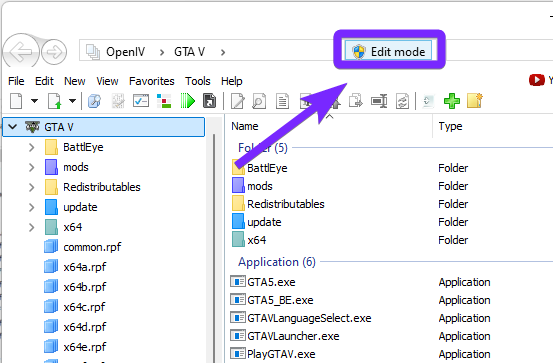553x363 pixels.
Task: Select common.rpf in the tree
Action: tap(83, 247)
